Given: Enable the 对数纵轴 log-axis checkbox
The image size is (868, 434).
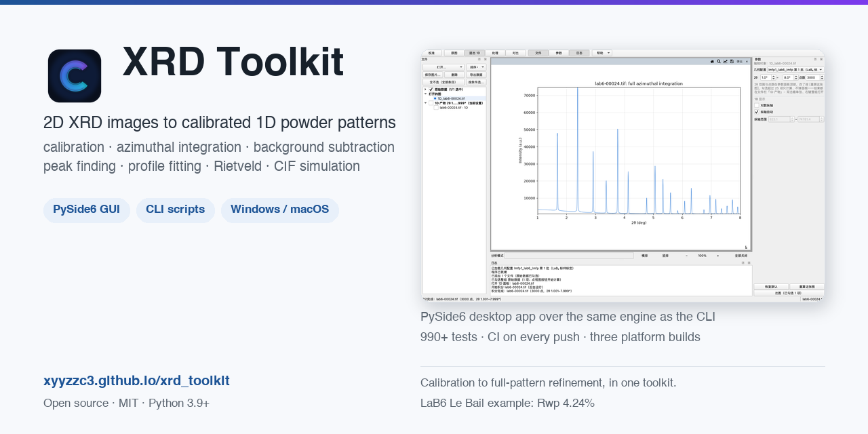Looking at the screenshot, I should tap(757, 105).
